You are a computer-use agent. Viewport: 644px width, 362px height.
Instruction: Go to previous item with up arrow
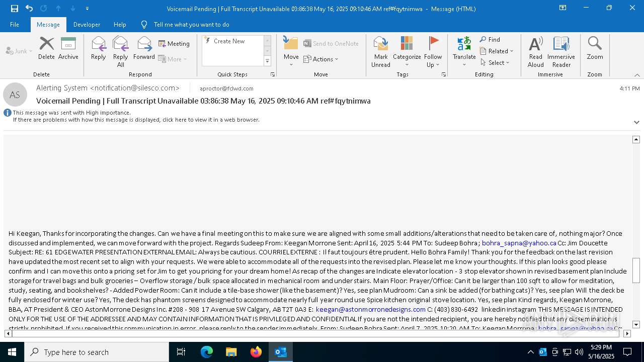(x=58, y=9)
